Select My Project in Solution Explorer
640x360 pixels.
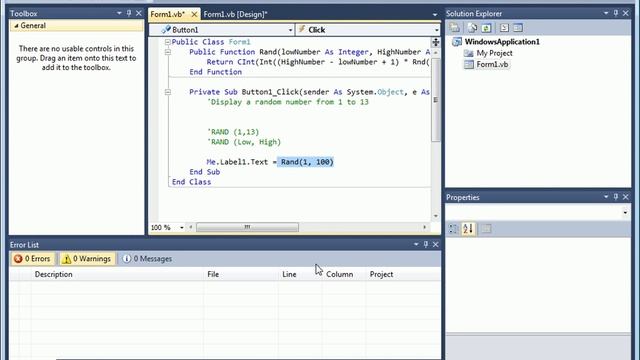click(494, 53)
